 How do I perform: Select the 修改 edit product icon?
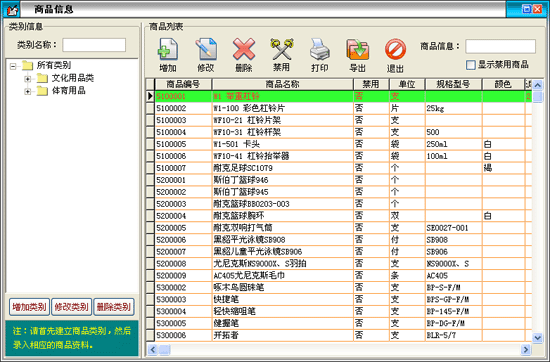(206, 49)
